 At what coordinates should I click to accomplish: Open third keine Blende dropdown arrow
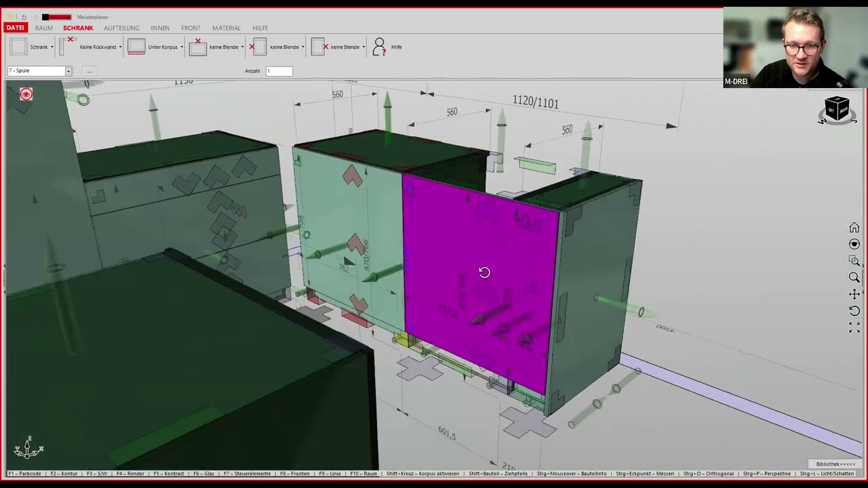coord(363,47)
